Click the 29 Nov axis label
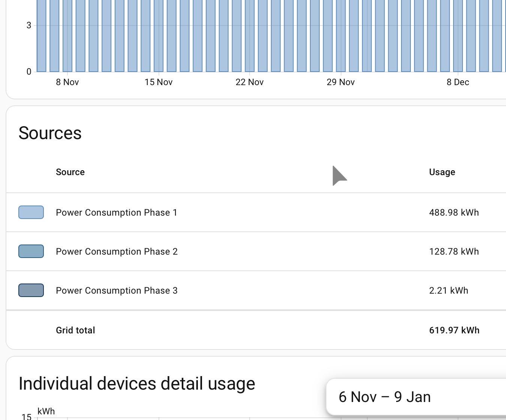The width and height of the screenshot is (506, 420). [341, 82]
